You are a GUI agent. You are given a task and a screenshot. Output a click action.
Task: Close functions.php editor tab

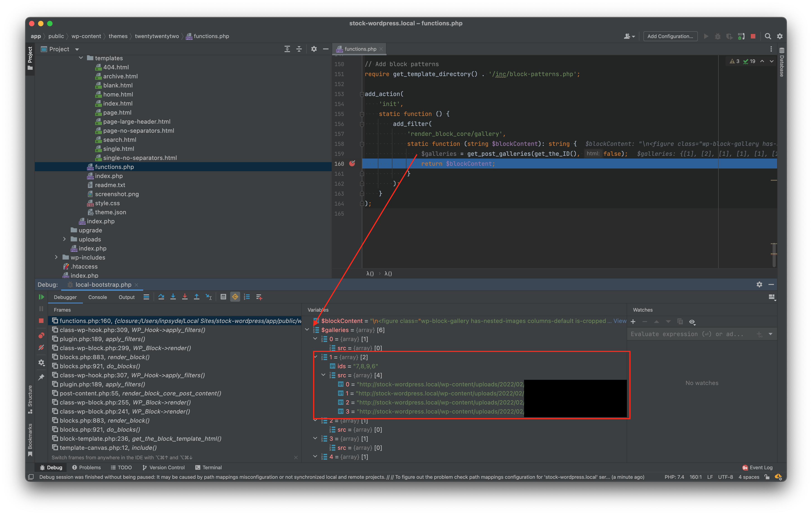381,49
